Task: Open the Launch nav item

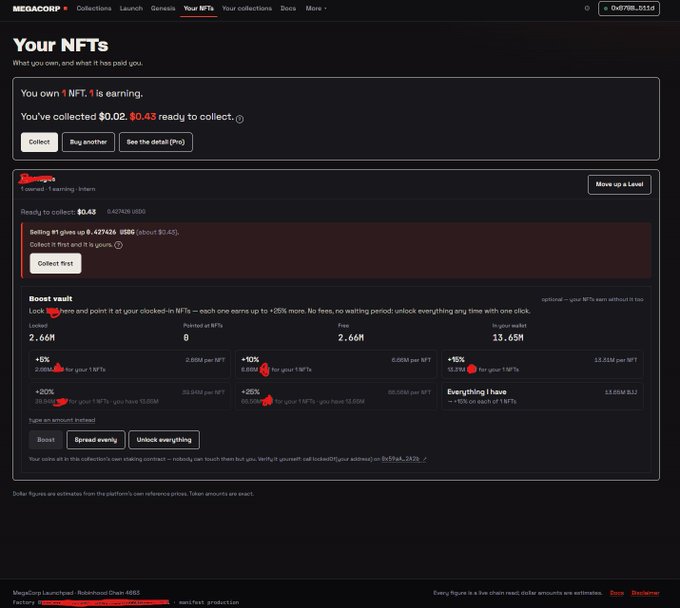Action: [x=131, y=8]
